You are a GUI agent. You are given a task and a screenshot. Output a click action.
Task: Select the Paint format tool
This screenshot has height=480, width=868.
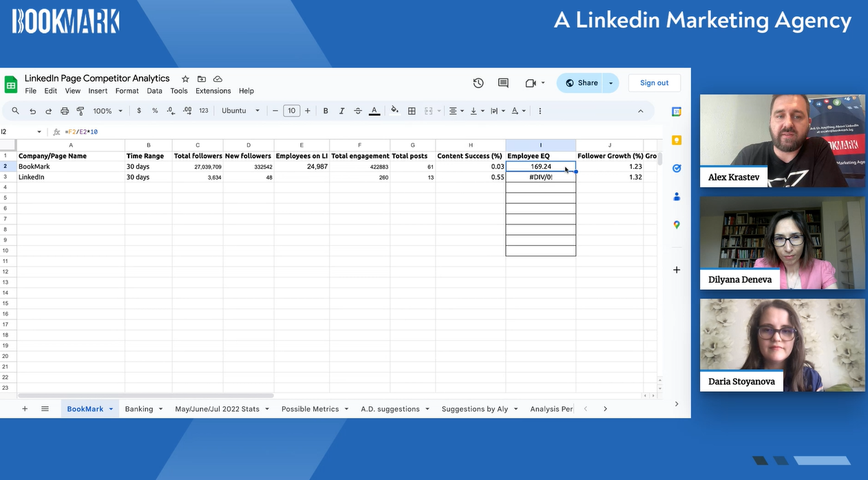(x=81, y=111)
